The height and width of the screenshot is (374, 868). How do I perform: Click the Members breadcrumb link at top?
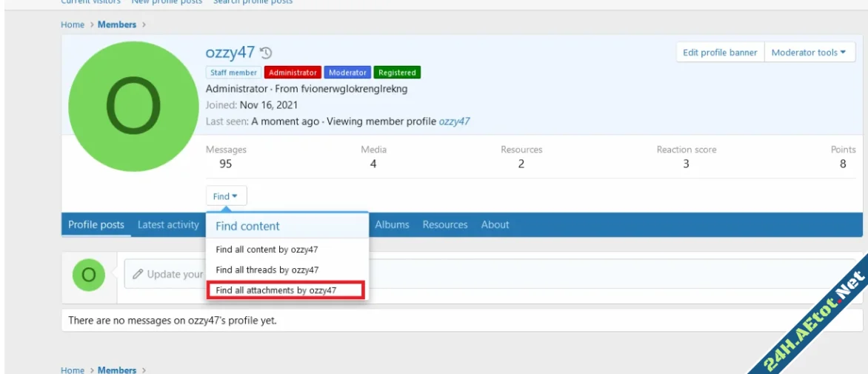point(117,24)
